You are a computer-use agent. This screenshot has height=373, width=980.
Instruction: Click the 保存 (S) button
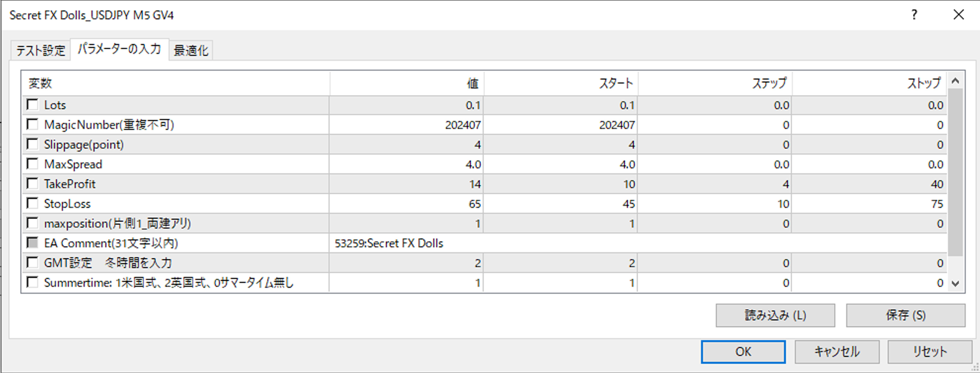(x=905, y=315)
